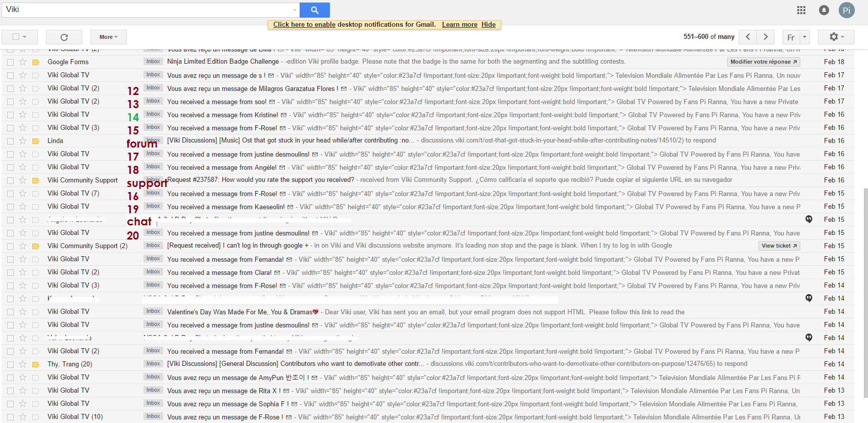868x423 pixels.
Task: Toggle importance marker on Viki Community Support (2)
Action: pos(36,246)
